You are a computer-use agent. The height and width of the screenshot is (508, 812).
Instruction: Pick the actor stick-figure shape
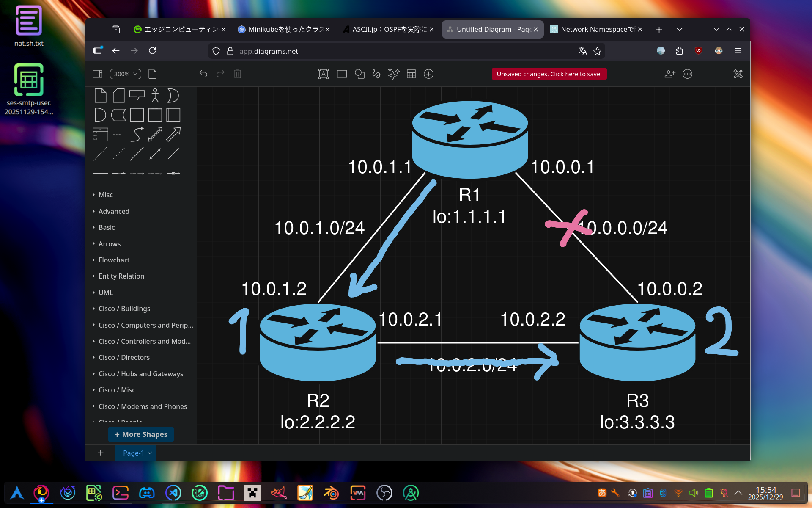155,96
